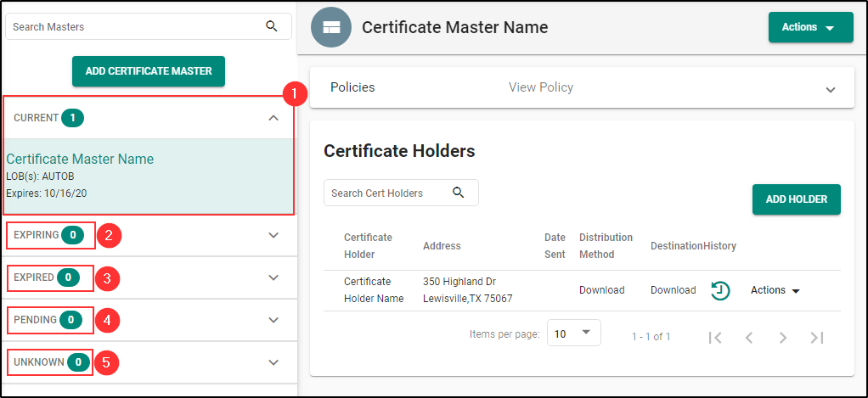The image size is (868, 398).
Task: Click the Search Cert Holders magnifier icon
Action: point(458,193)
